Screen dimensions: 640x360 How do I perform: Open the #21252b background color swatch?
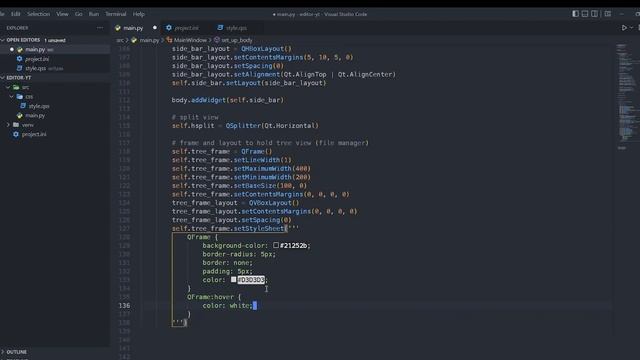pyautogui.click(x=276, y=245)
